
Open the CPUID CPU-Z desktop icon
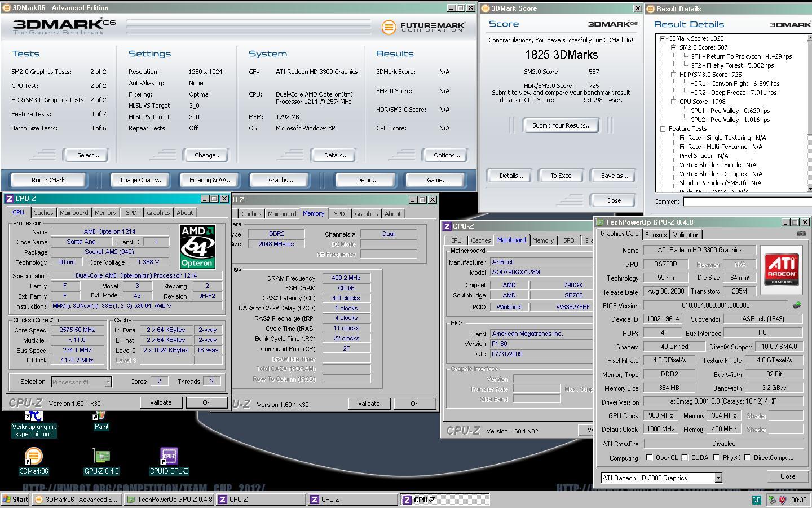pyautogui.click(x=169, y=456)
